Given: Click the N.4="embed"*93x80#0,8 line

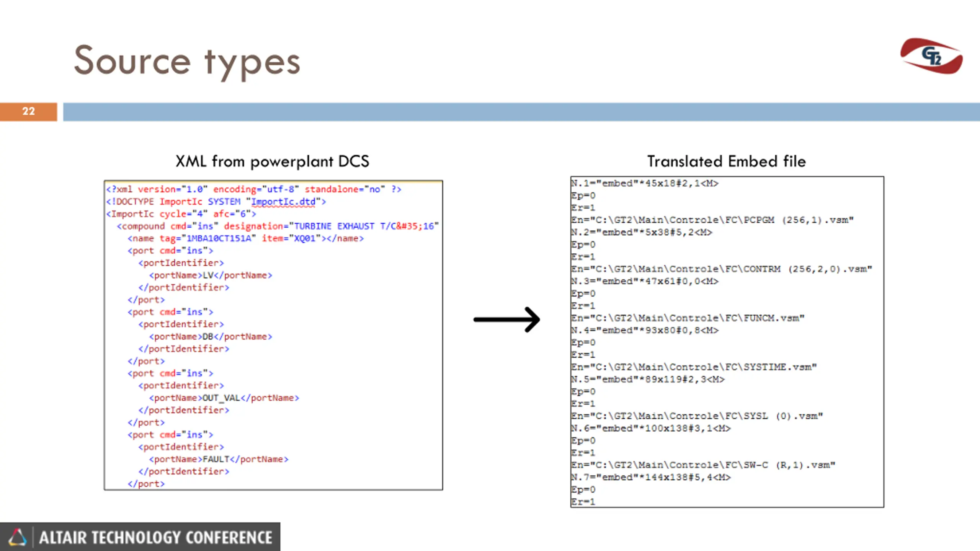Looking at the screenshot, I should point(645,330).
